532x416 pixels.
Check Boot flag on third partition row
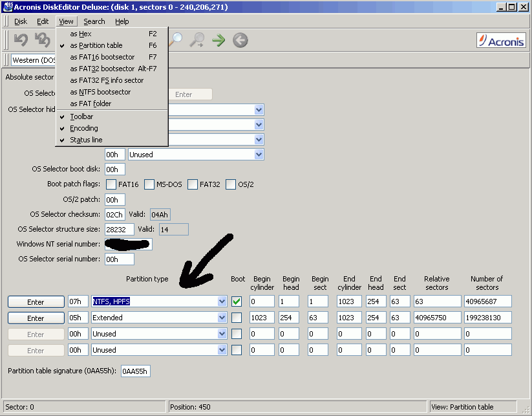(237, 334)
